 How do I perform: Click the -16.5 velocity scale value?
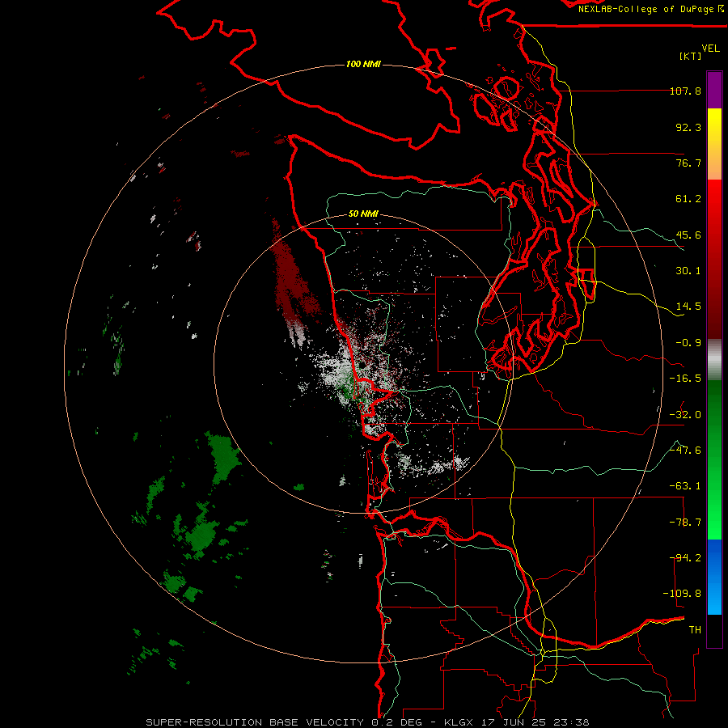point(685,379)
